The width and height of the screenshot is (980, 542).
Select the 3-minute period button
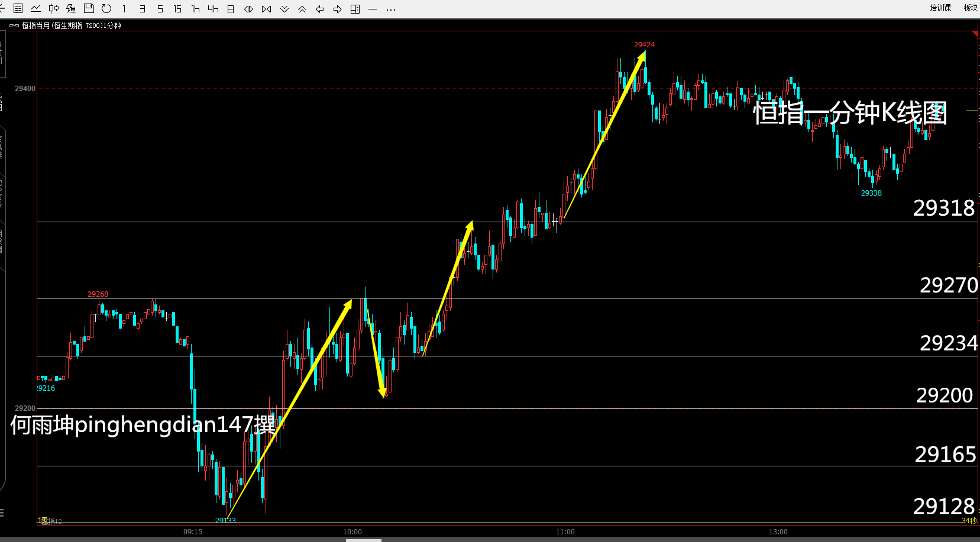point(143,9)
